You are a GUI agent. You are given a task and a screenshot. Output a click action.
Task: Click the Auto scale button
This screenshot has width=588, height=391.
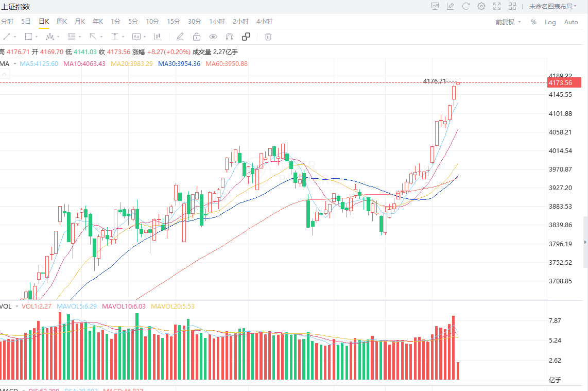571,22
